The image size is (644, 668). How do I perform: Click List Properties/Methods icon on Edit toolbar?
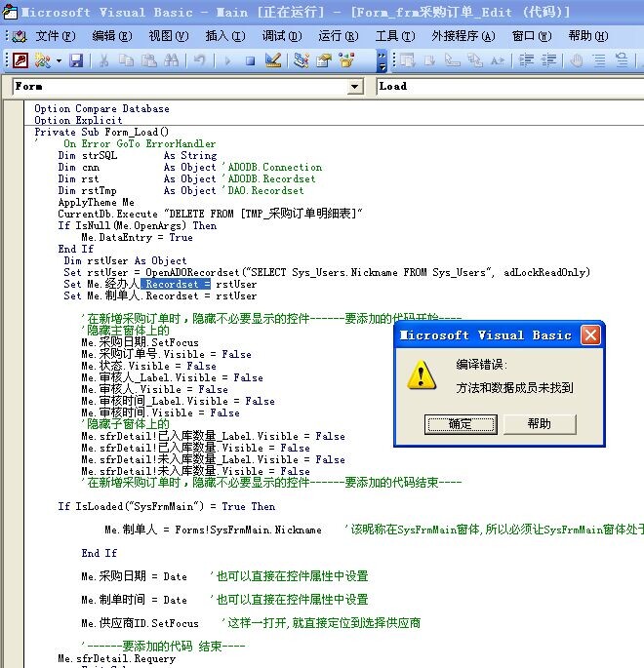click(x=408, y=60)
